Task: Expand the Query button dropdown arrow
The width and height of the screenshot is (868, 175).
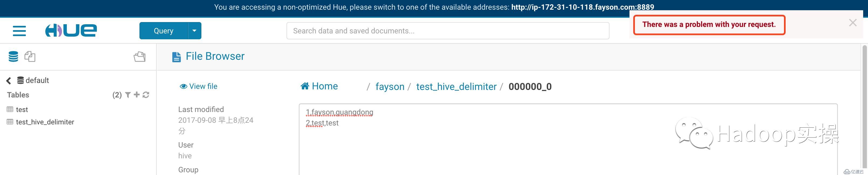Action: point(194,31)
